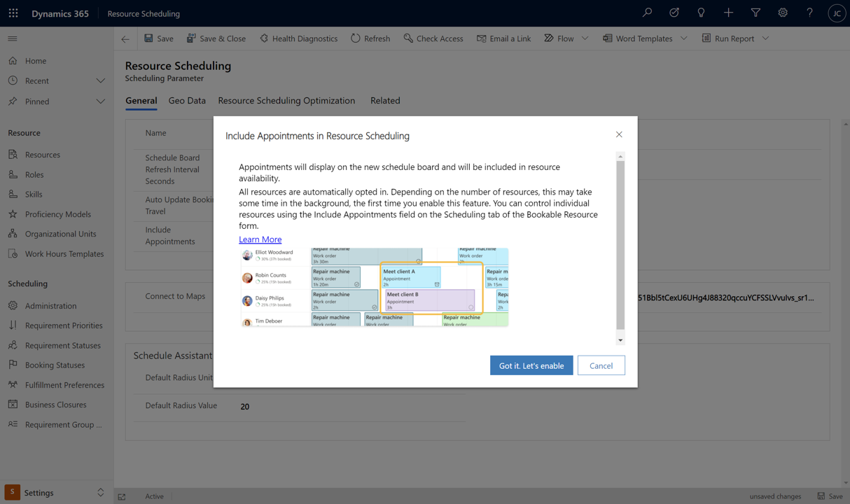The height and width of the screenshot is (504, 850).
Task: Click Cancel in the dialog
Action: [601, 365]
